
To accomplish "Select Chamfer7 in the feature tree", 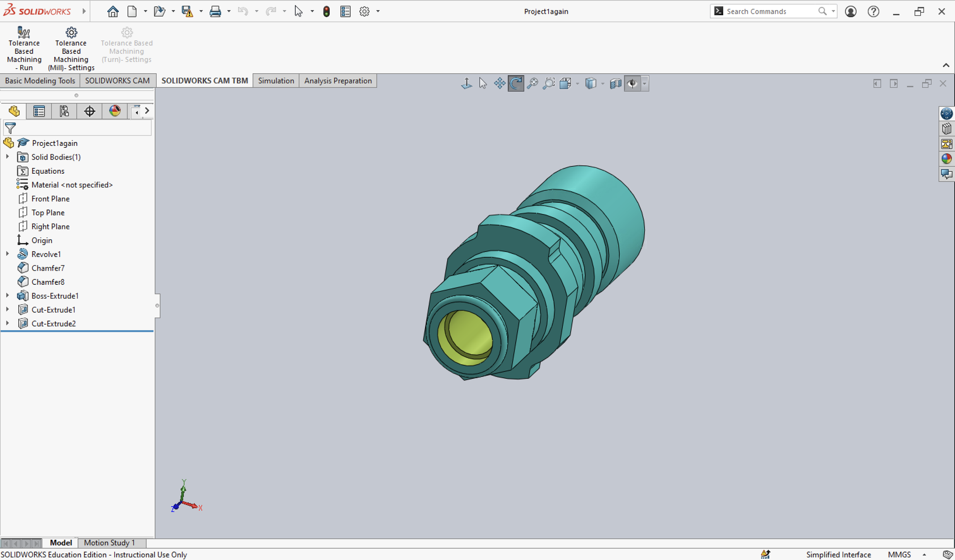I will (x=48, y=268).
